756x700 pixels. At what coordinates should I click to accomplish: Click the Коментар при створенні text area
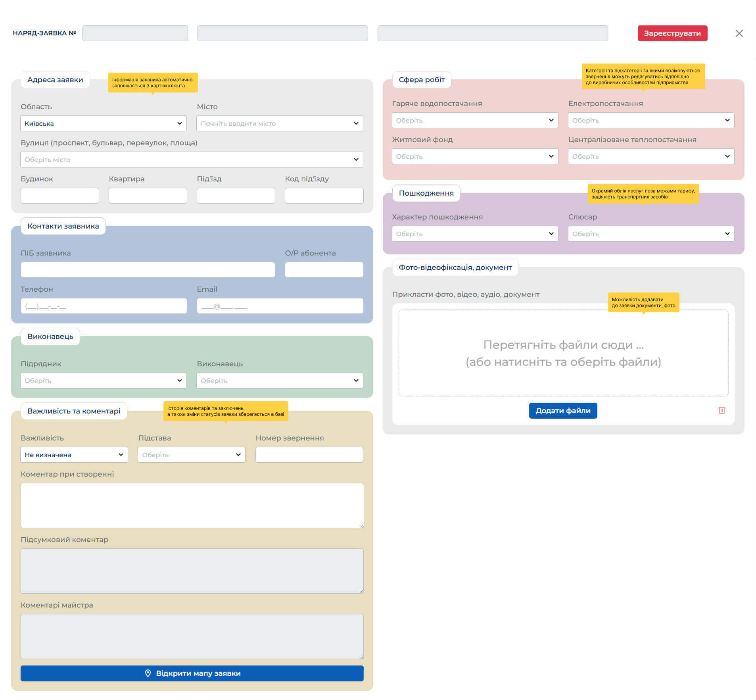(192, 505)
